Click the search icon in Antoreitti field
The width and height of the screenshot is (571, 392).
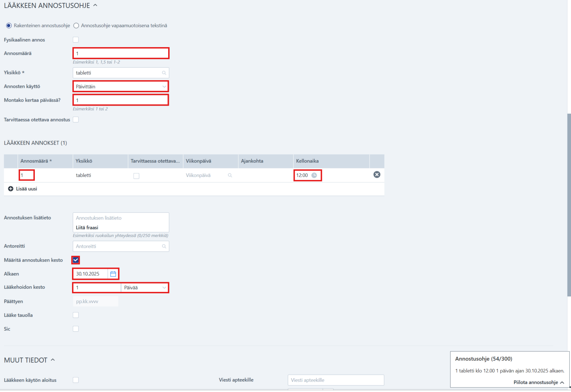click(164, 246)
